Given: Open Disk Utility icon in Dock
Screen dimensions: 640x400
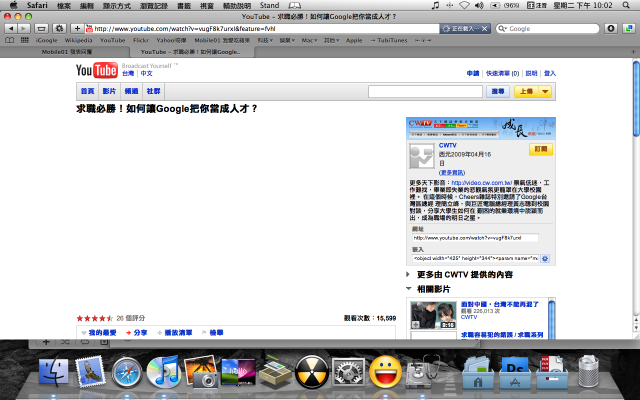Looking at the screenshot, I should point(423,372).
